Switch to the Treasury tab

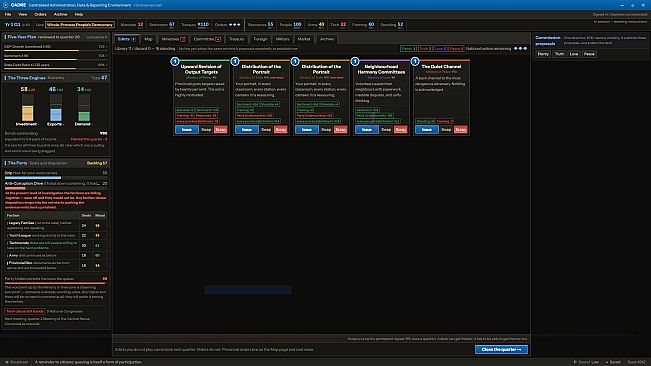pos(236,39)
